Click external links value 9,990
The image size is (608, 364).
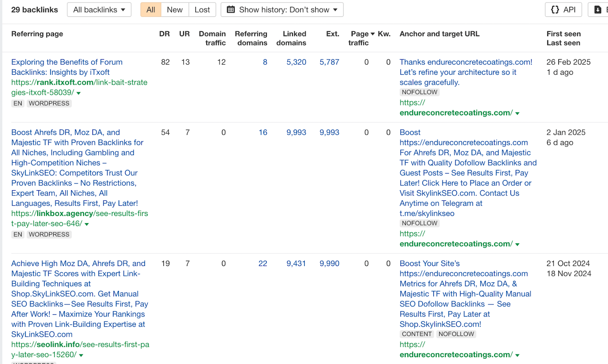[x=329, y=263]
